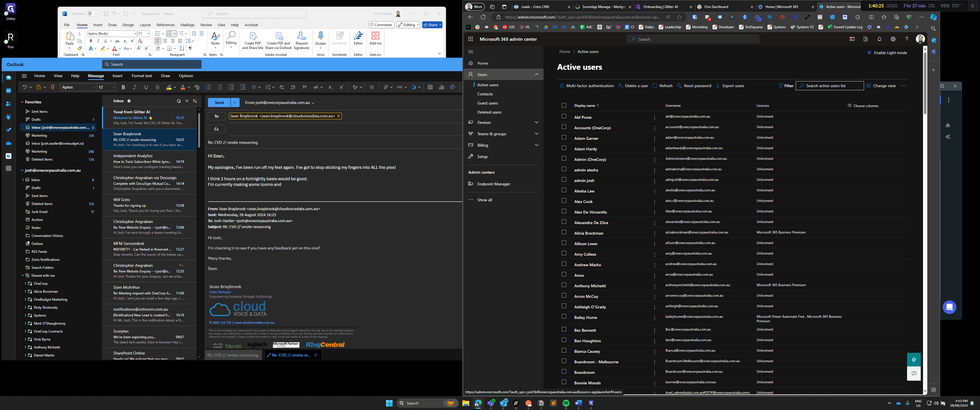
Task: Click Export users in Active users
Action: coord(730,86)
